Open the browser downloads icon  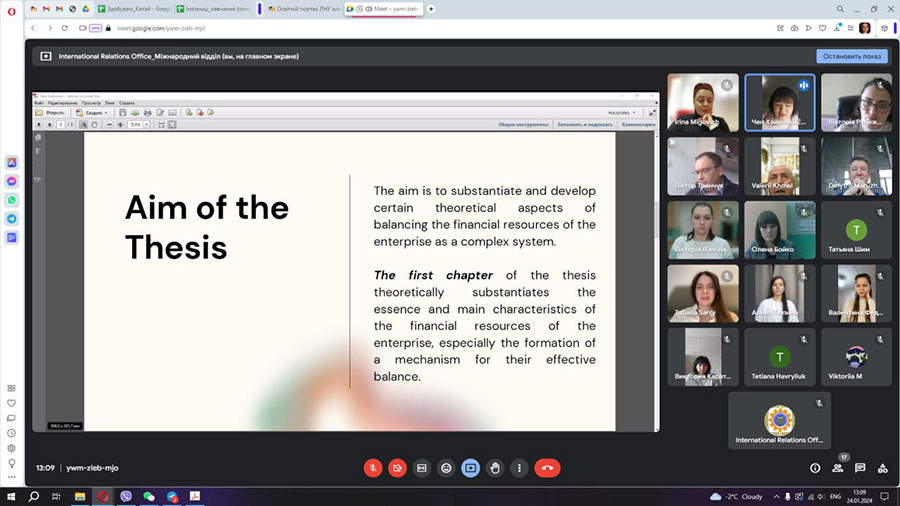[x=837, y=28]
